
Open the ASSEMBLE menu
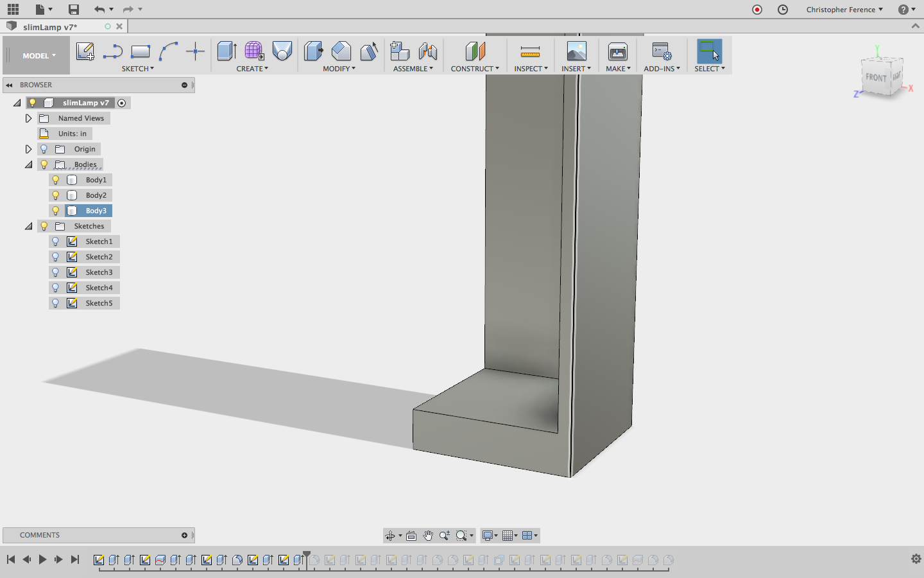click(413, 69)
